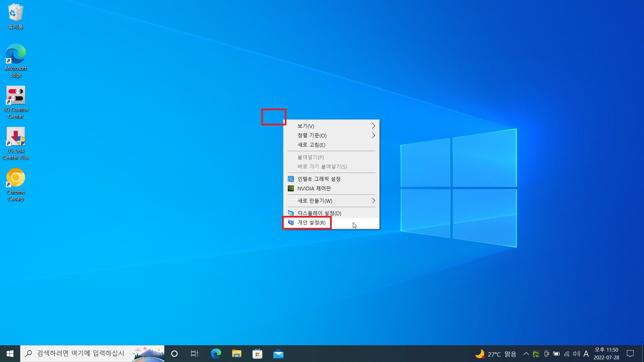The height and width of the screenshot is (362, 644).
Task: Click the Windows Start button
Action: (x=10, y=354)
